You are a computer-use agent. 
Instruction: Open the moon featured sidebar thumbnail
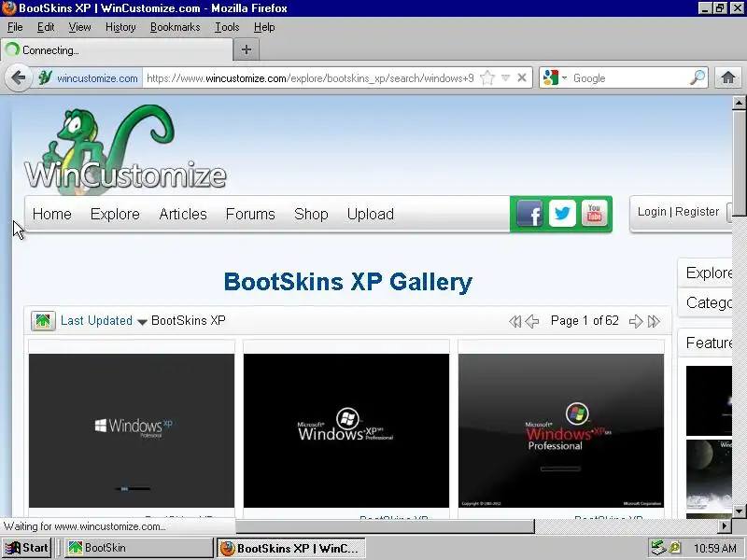tap(709, 474)
